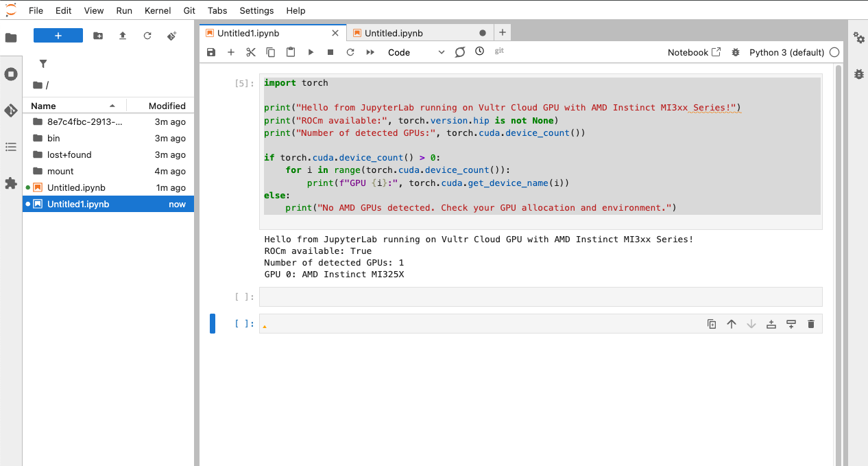
Task: Paste cell from clipboard
Action: (291, 52)
